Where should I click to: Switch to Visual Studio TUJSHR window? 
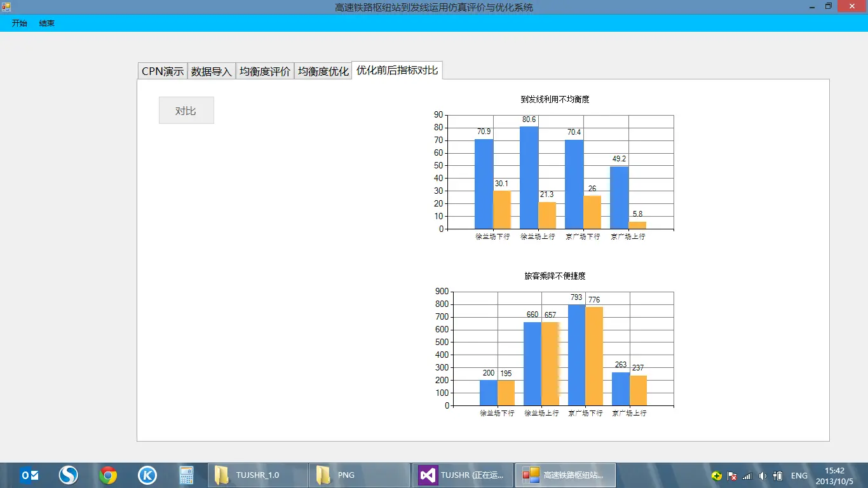[x=463, y=475]
